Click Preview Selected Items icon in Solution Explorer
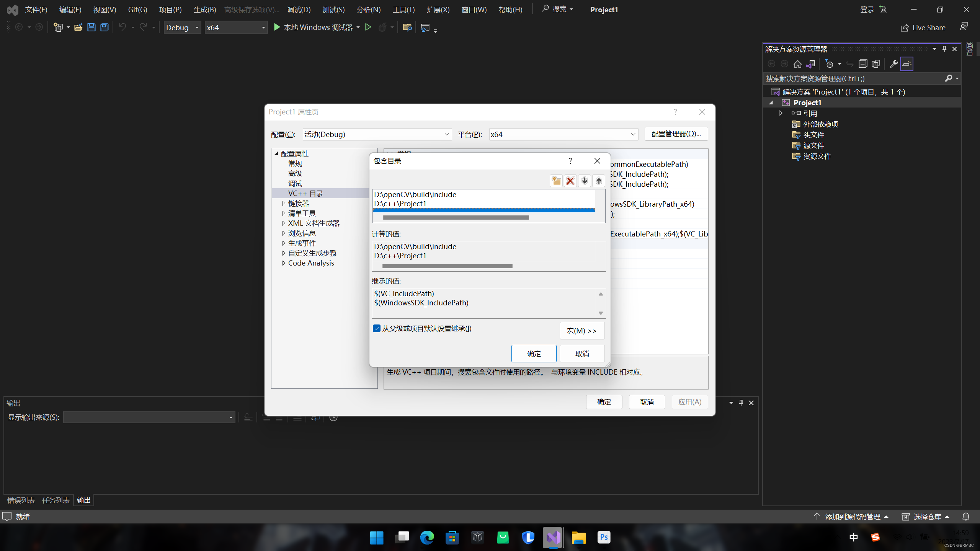This screenshot has width=980, height=551. click(x=907, y=64)
